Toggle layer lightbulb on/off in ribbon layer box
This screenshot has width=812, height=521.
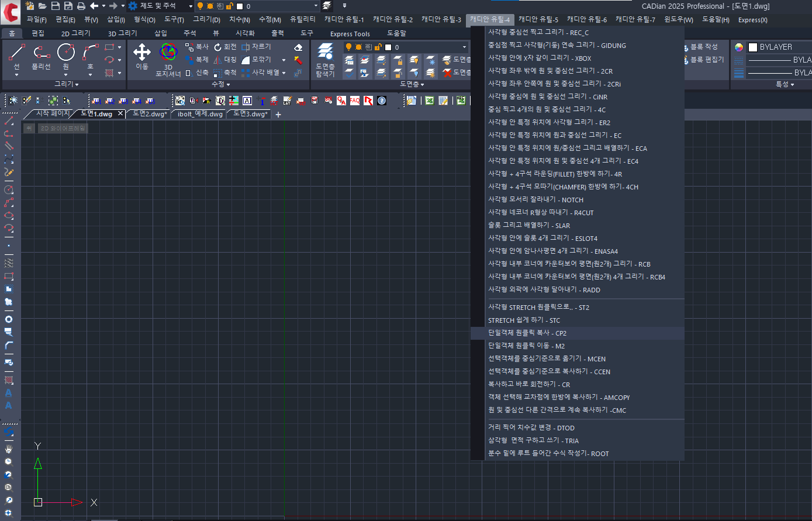click(x=349, y=47)
